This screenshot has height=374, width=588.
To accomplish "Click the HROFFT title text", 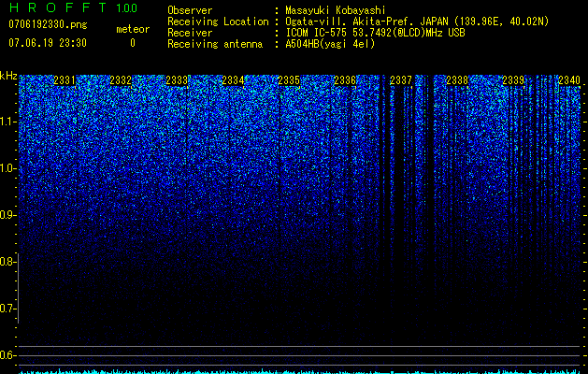I will pyautogui.click(x=58, y=7).
